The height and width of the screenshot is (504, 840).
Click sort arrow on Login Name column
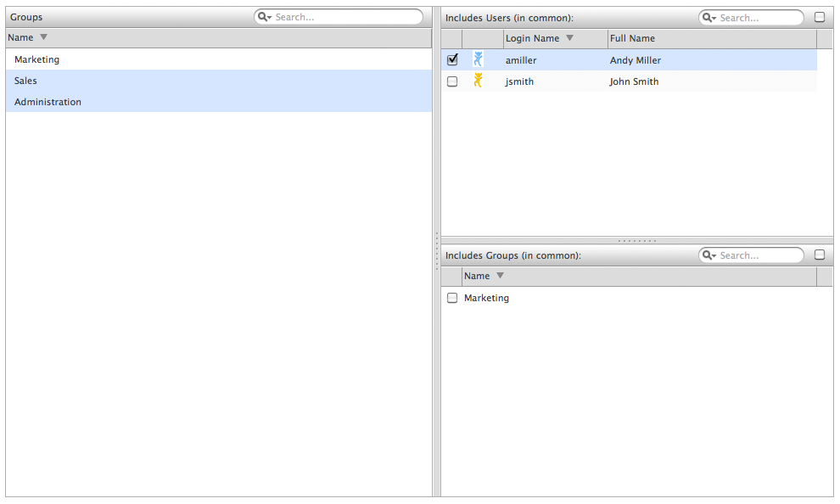(x=569, y=38)
